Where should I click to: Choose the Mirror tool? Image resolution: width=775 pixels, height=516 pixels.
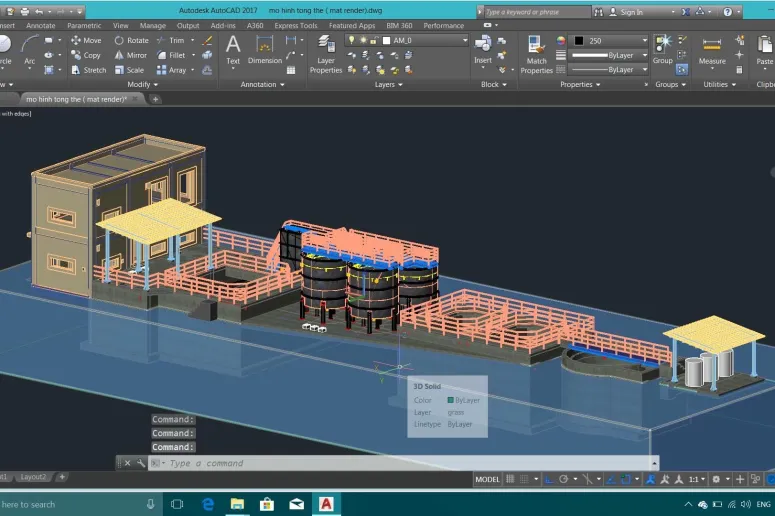click(x=130, y=55)
